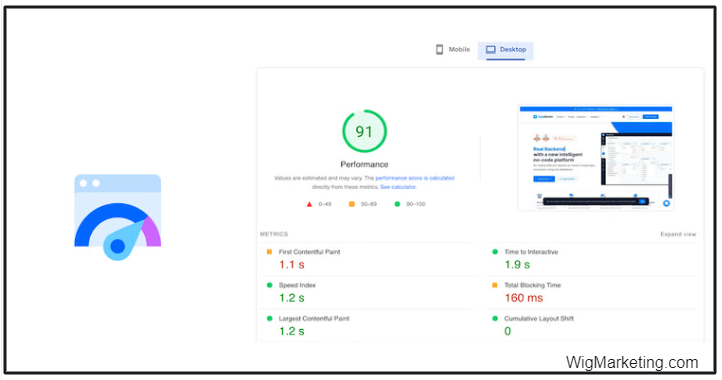Click the green dot beside Time to Interactive
Image resolution: width=722 pixels, height=380 pixels.
(495, 252)
